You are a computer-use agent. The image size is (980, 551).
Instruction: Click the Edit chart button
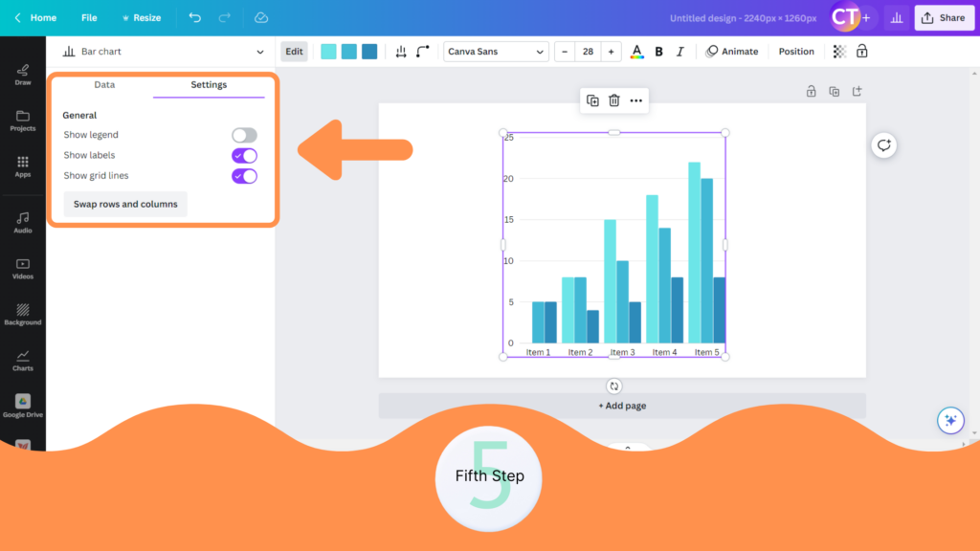(x=294, y=52)
